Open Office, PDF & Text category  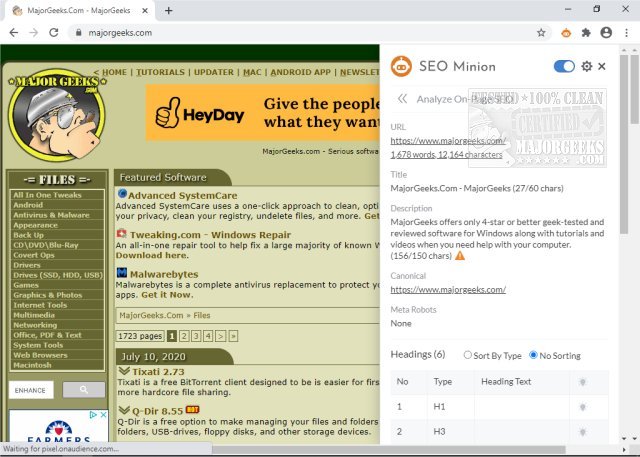point(47,335)
